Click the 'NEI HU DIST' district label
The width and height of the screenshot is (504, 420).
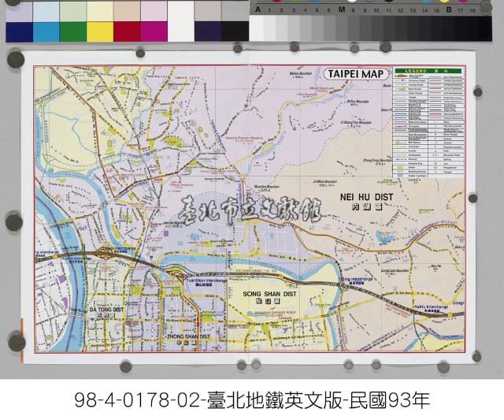click(x=367, y=197)
